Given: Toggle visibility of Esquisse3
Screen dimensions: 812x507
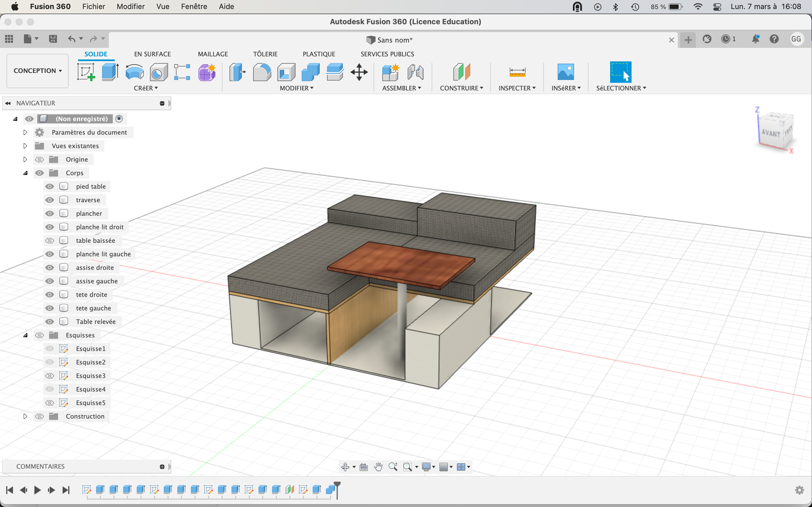Looking at the screenshot, I should point(50,375).
